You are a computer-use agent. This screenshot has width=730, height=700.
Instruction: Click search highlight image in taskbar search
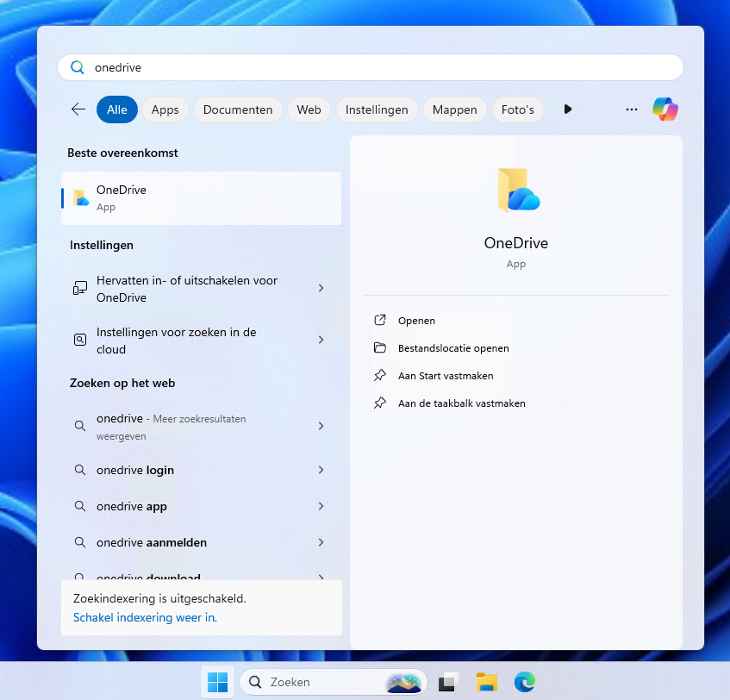click(403, 682)
